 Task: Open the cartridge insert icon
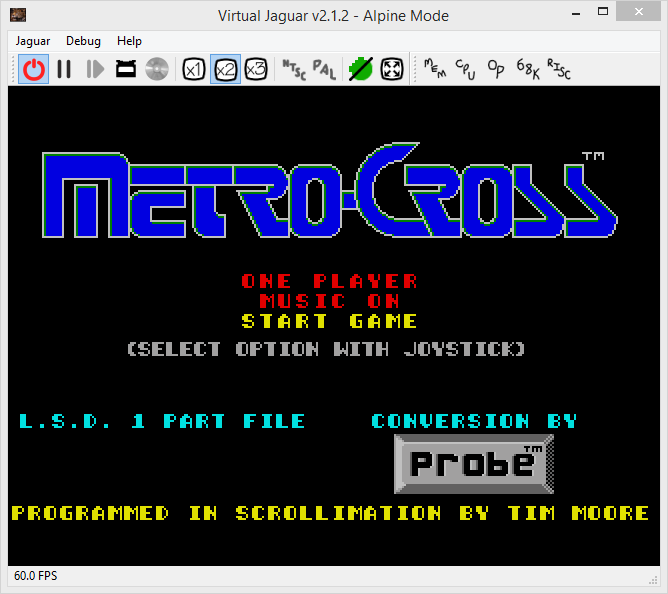click(126, 69)
